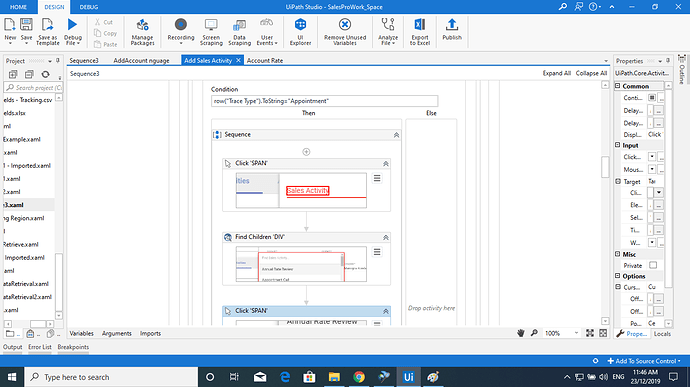Open the ClickType dropdown
The width and height of the screenshot is (690, 387).
coord(652,157)
